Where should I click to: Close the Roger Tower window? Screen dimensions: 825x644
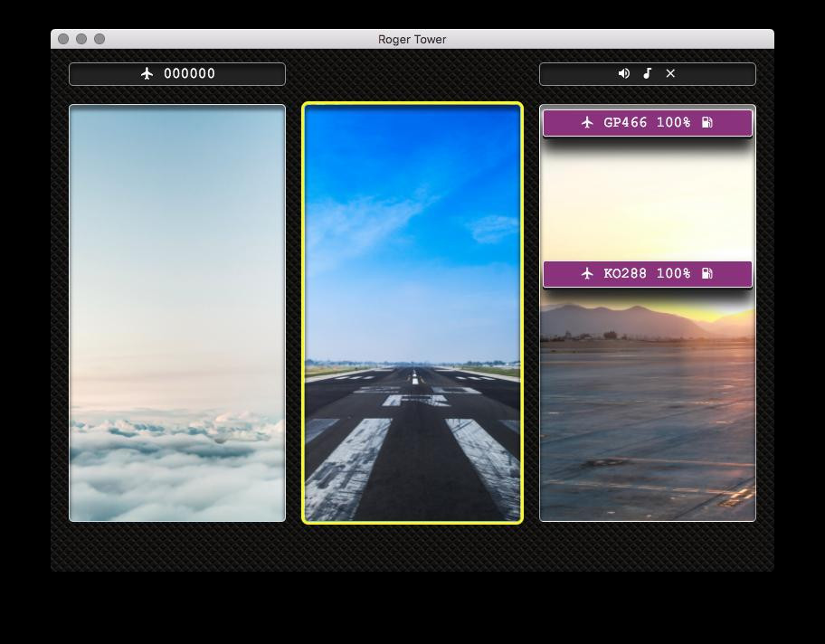click(x=63, y=39)
